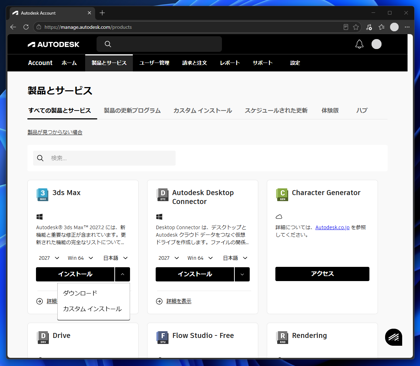
Task: Click the browser back arrow
Action: pos(13,27)
